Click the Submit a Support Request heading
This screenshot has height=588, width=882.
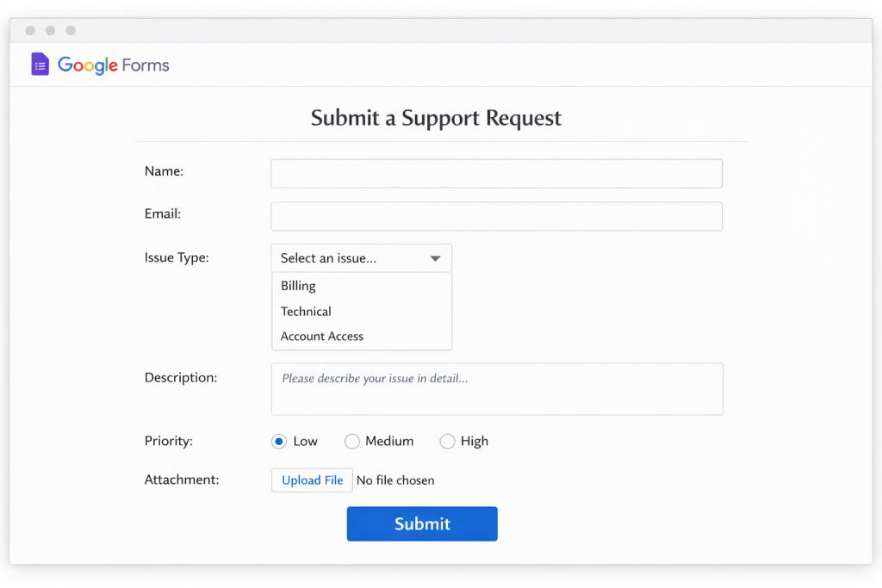(436, 118)
